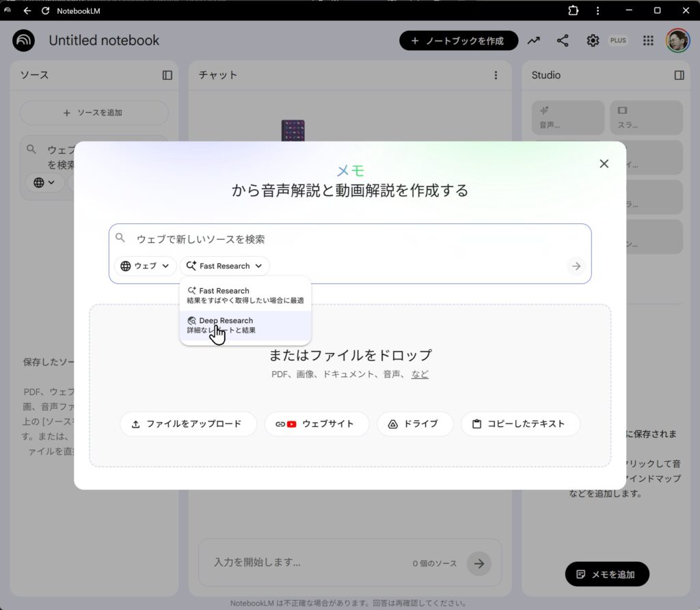The height and width of the screenshot is (610, 700).
Task: Click the user profile avatar
Action: 677,40
